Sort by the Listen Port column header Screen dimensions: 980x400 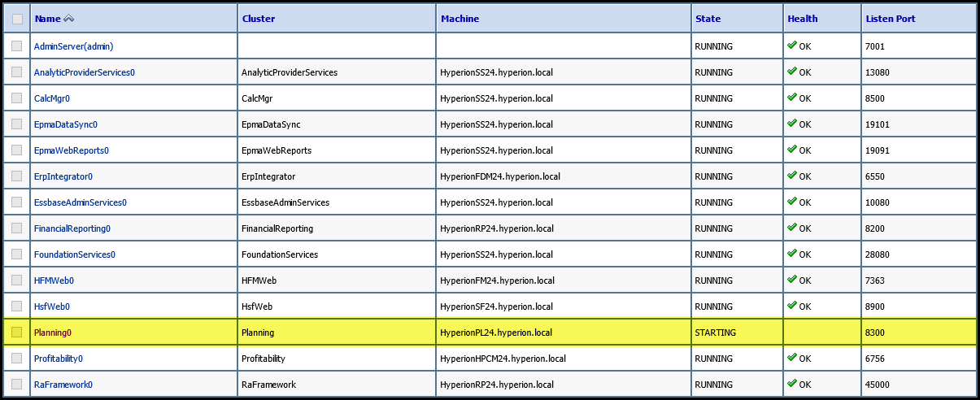(x=891, y=19)
